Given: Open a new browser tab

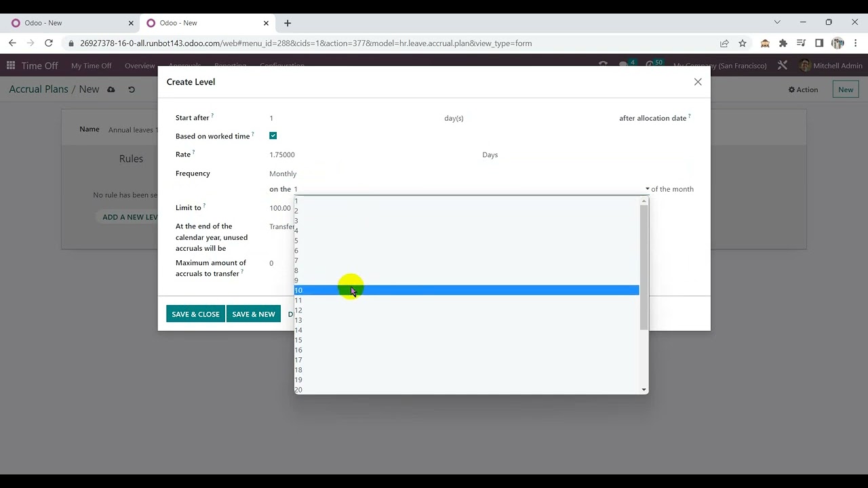Looking at the screenshot, I should (x=288, y=23).
